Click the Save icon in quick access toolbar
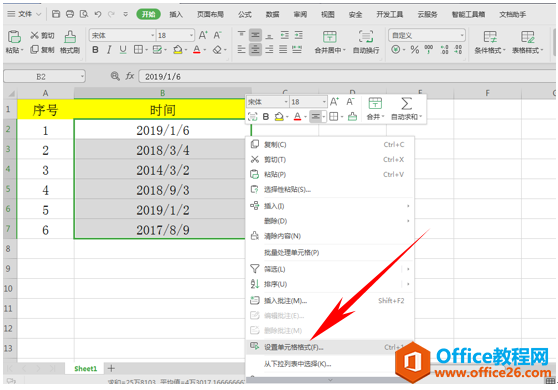 click(x=56, y=14)
